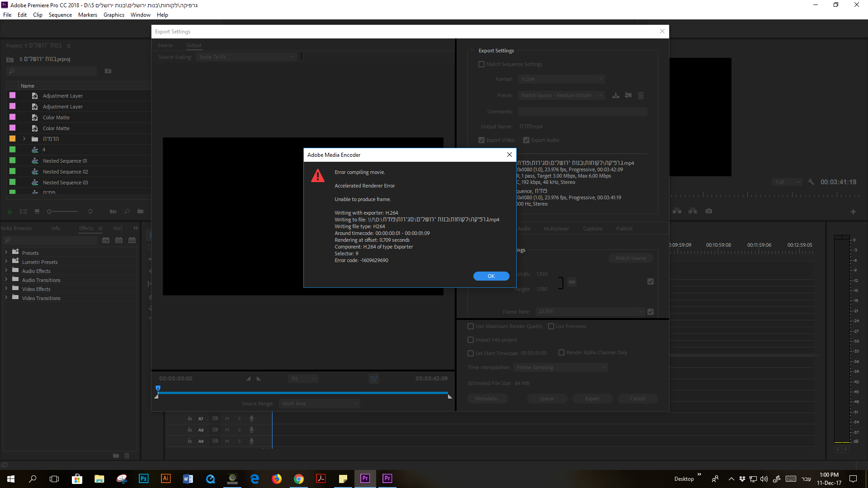
Task: Click the blue playhead on the export preview timeline
Action: click(158, 388)
